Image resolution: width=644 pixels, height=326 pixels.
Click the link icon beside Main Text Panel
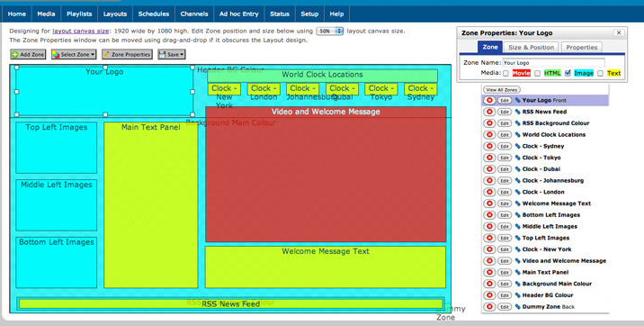click(517, 272)
